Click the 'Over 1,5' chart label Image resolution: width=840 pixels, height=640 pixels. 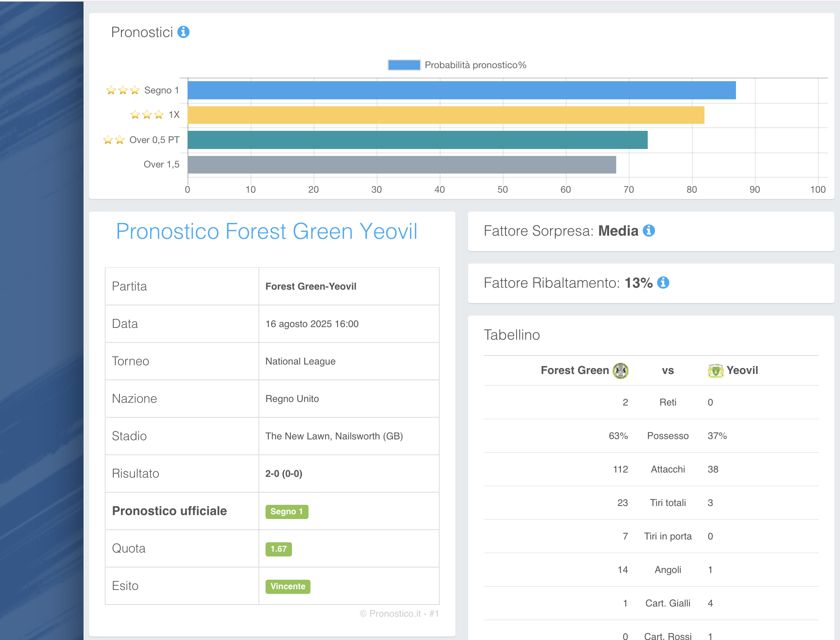click(x=162, y=164)
